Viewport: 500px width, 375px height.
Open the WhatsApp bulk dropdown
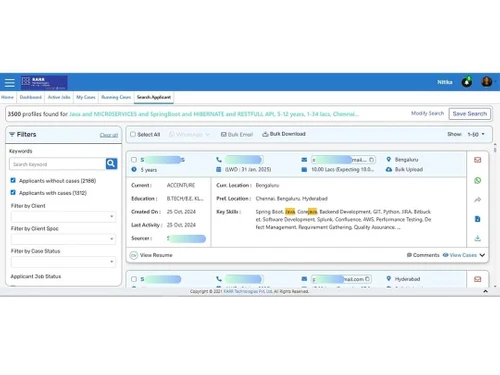189,134
